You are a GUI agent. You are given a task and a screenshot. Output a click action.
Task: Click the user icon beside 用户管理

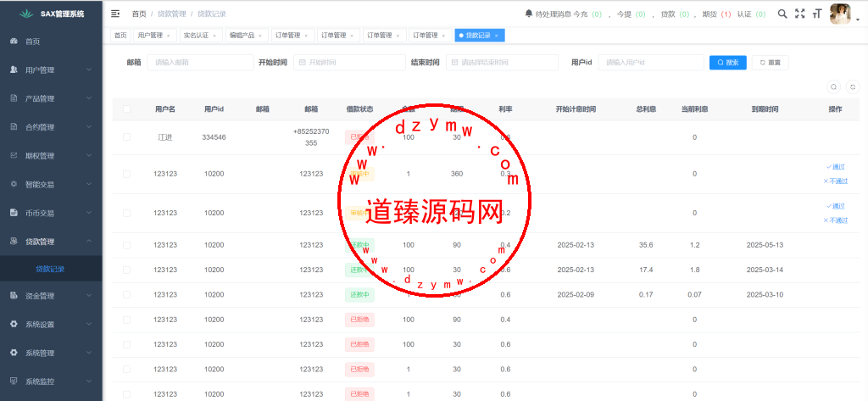pos(14,70)
